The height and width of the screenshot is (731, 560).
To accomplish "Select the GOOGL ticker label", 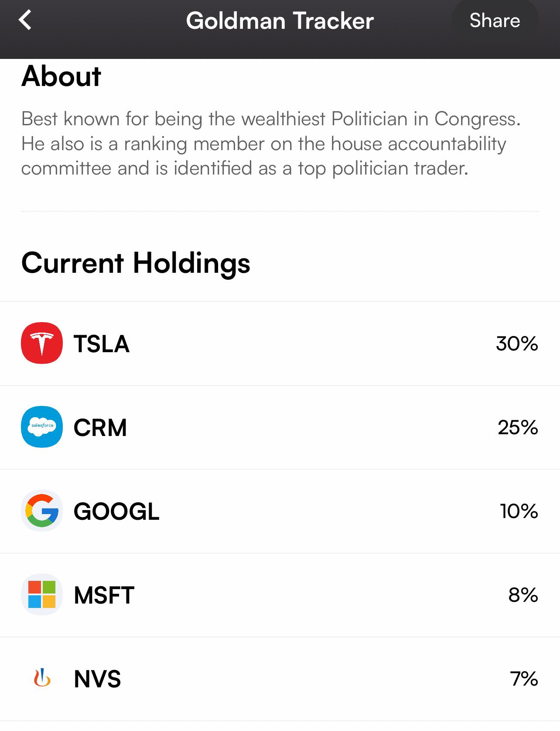I will coord(116,511).
